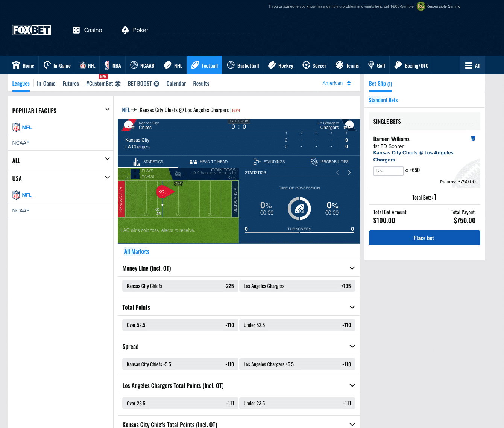
Task: Open the In-Game sub-tab
Action: pyautogui.click(x=46, y=84)
